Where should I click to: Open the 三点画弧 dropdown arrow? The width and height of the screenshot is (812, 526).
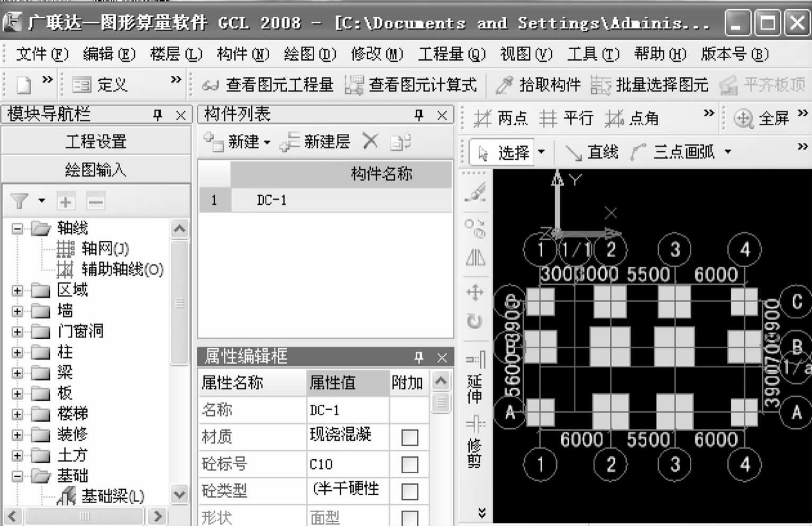click(728, 152)
